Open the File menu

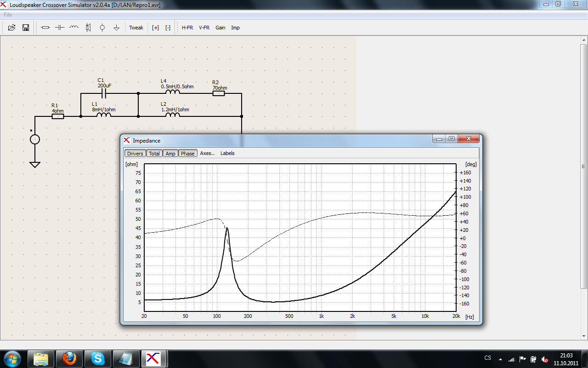8,15
